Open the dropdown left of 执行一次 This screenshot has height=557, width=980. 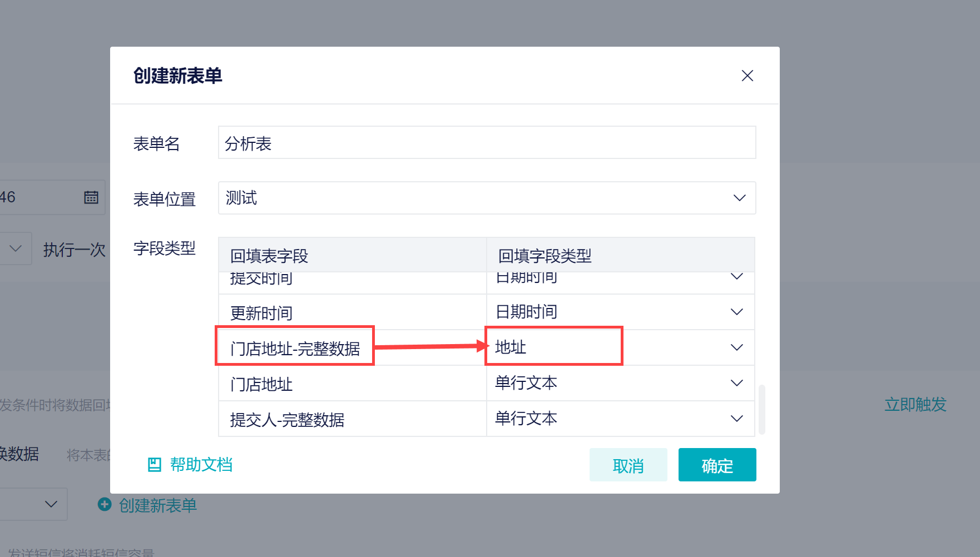(x=16, y=248)
